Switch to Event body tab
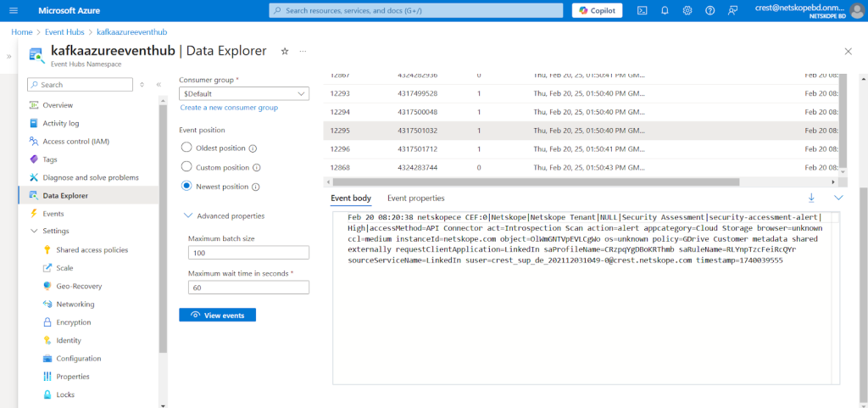Screen dimensions: 868x408 pyautogui.click(x=351, y=198)
